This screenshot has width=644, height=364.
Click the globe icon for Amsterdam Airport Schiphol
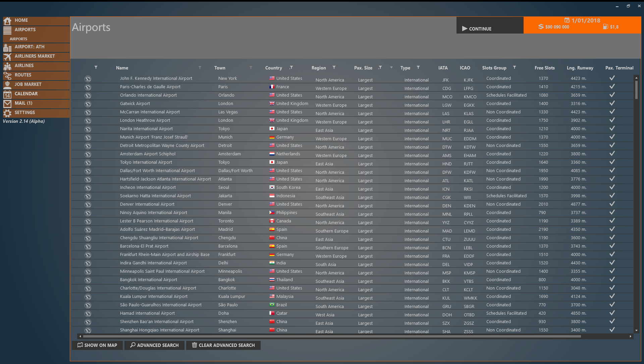tap(88, 154)
